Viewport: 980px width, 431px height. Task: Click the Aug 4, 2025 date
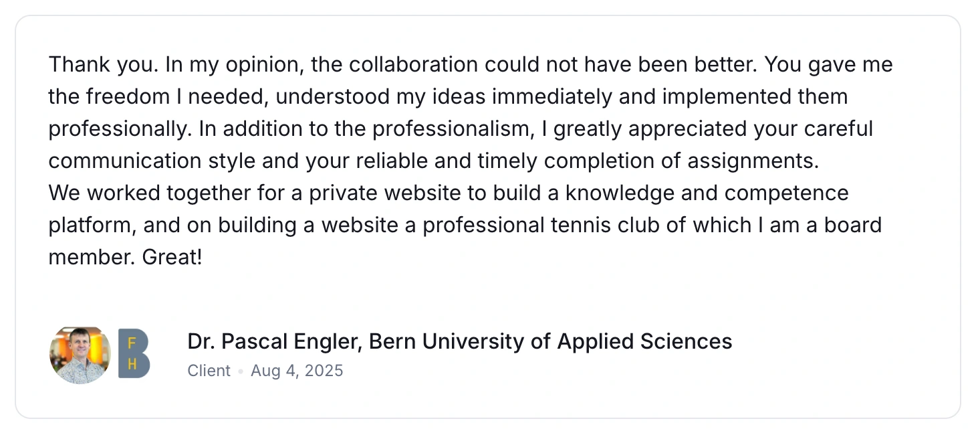pos(297,371)
